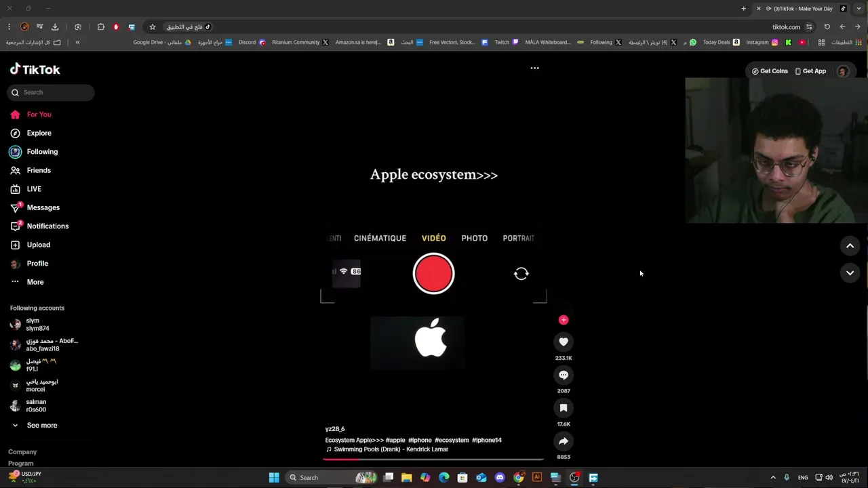Open the profile avatar in top right
The width and height of the screenshot is (868, 488).
[x=843, y=71]
